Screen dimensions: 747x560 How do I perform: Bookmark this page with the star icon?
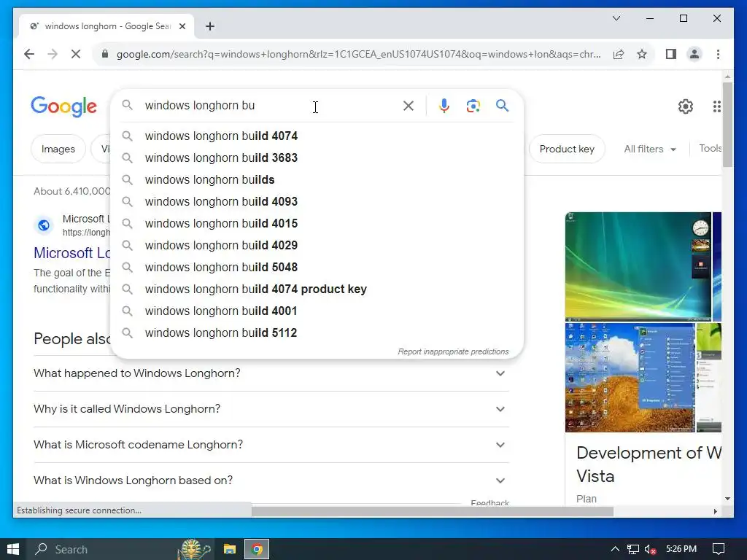642,54
